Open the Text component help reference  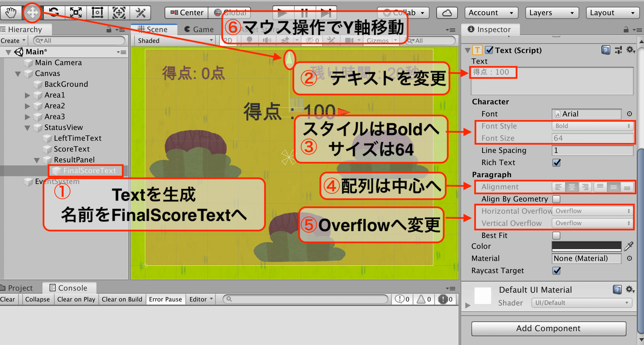point(606,50)
